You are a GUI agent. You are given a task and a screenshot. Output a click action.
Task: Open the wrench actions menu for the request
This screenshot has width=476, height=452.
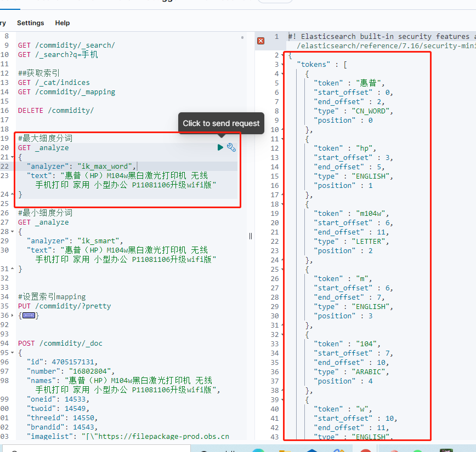click(231, 147)
